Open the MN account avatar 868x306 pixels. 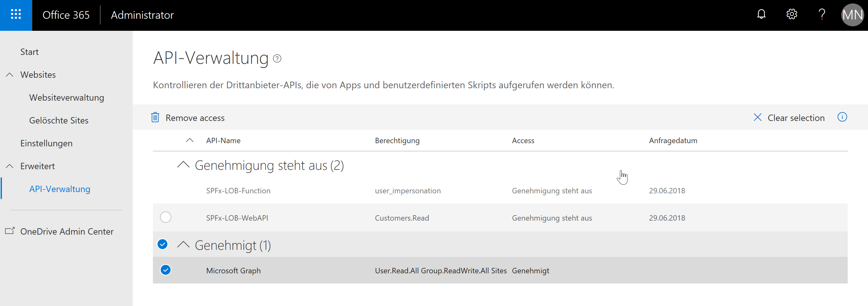(x=852, y=15)
